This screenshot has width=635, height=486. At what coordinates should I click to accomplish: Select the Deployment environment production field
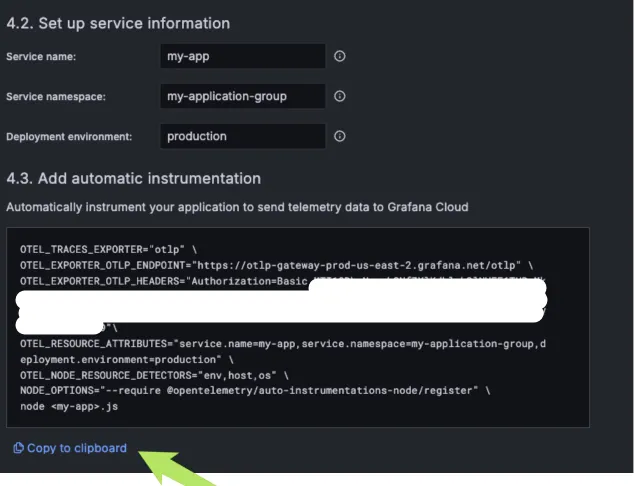coord(242,136)
